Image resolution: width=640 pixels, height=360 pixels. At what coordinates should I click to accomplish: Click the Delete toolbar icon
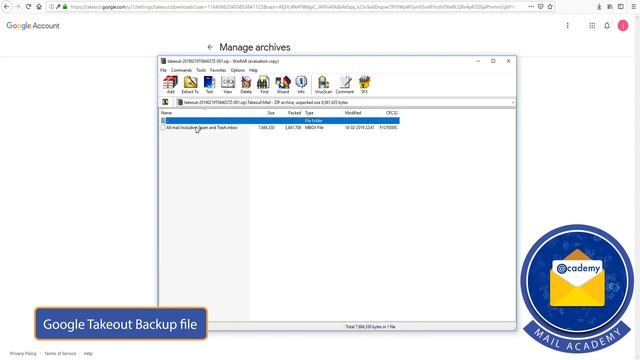[246, 84]
